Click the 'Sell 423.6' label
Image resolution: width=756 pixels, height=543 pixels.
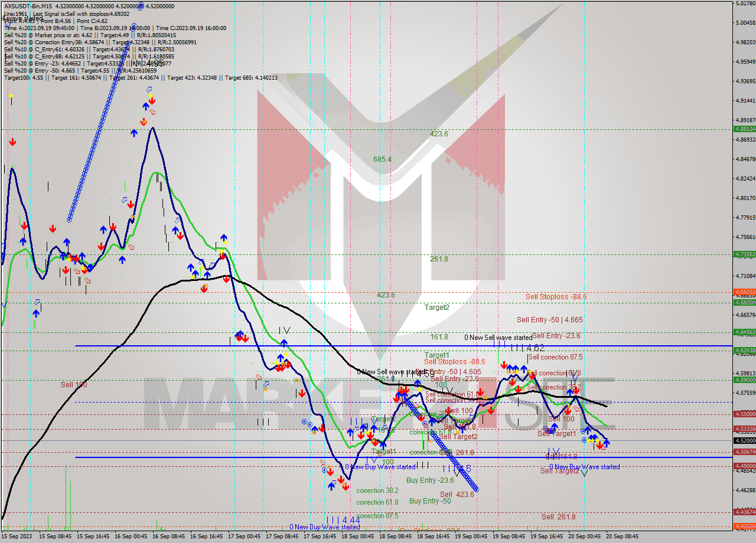click(x=457, y=495)
